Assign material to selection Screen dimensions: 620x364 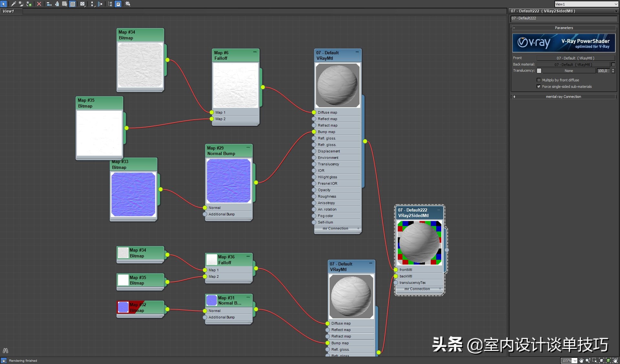click(x=29, y=4)
